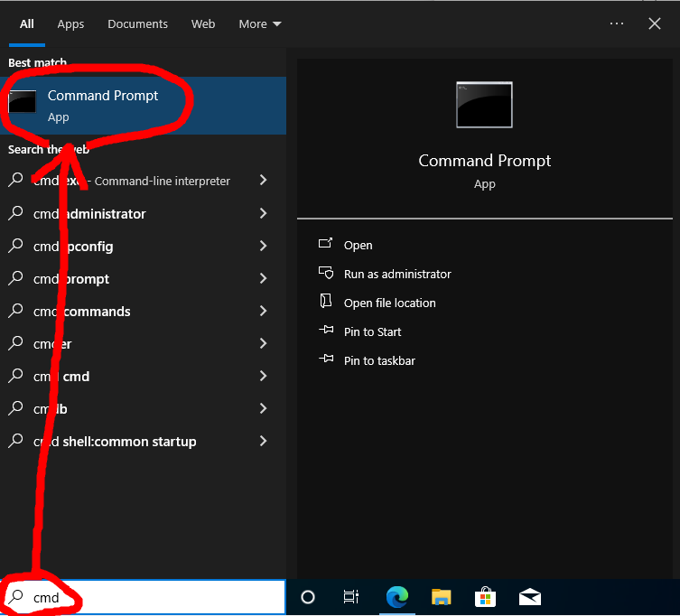The width and height of the screenshot is (680, 616).
Task: Click the search icon beside cmd ipconfig
Action: [15, 246]
